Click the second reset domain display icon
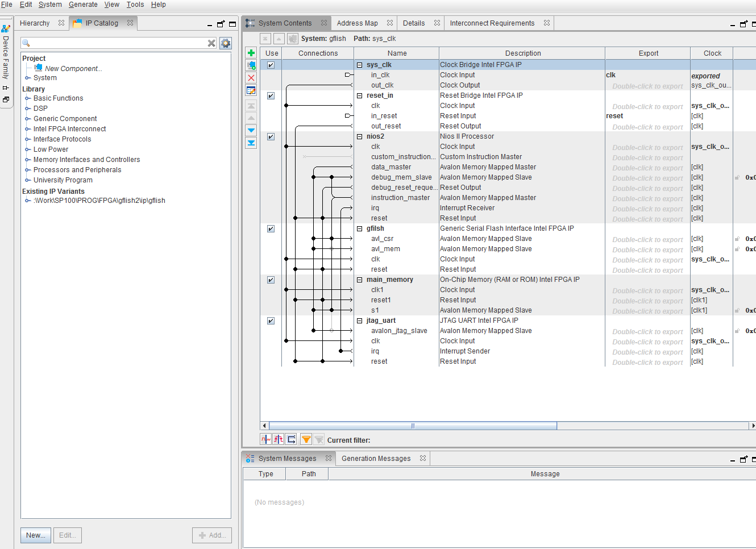Screen dimensions: 756x549 pos(278,439)
